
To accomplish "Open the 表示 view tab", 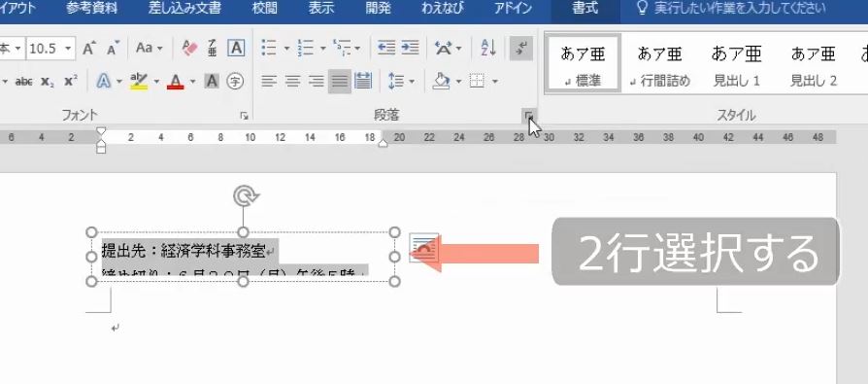I will click(321, 9).
